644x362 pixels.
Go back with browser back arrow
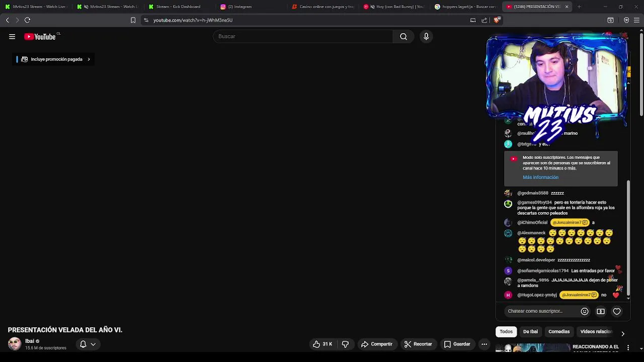(7, 20)
